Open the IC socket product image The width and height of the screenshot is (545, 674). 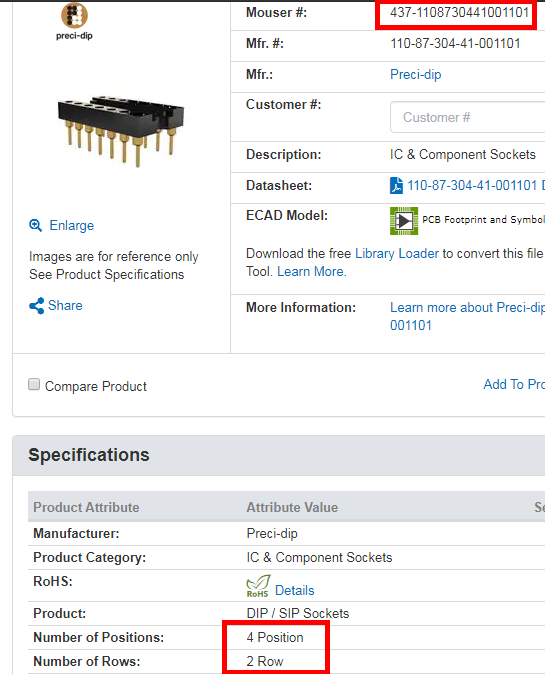pyautogui.click(x=121, y=131)
